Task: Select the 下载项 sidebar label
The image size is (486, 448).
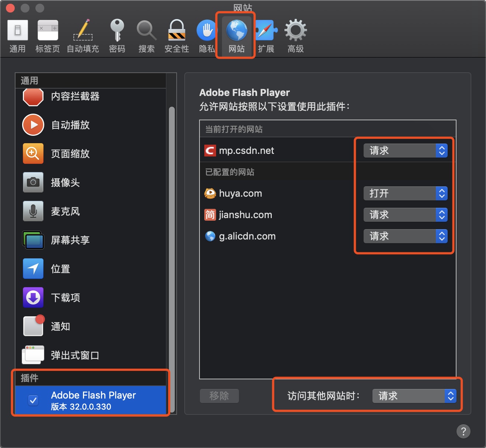Action: click(66, 298)
